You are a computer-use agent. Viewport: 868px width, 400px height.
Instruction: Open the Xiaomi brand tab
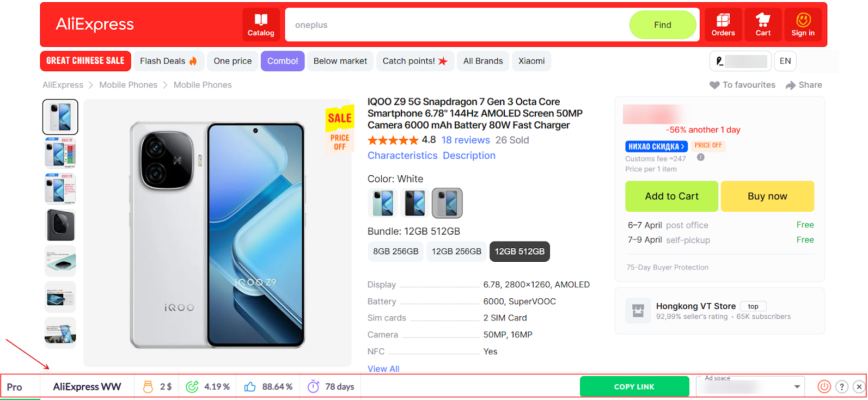531,61
